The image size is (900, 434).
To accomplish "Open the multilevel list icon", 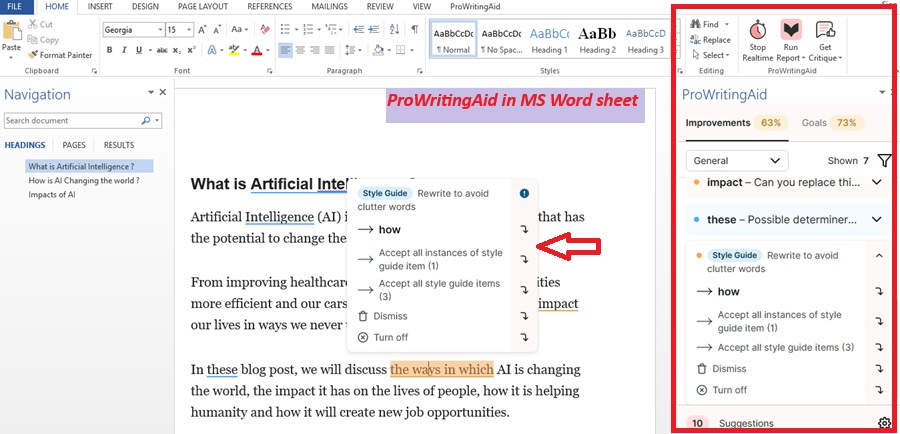I will [x=331, y=29].
